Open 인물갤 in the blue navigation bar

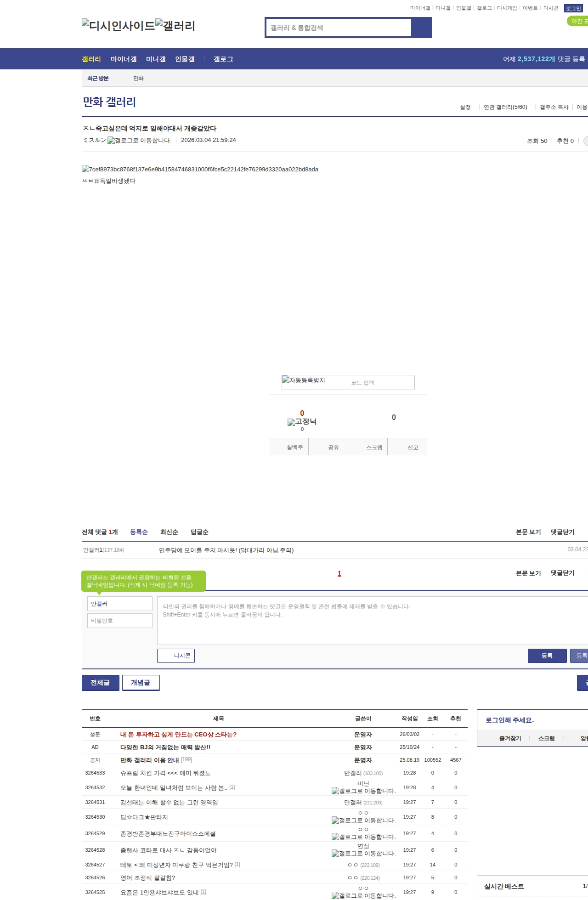[x=185, y=59]
